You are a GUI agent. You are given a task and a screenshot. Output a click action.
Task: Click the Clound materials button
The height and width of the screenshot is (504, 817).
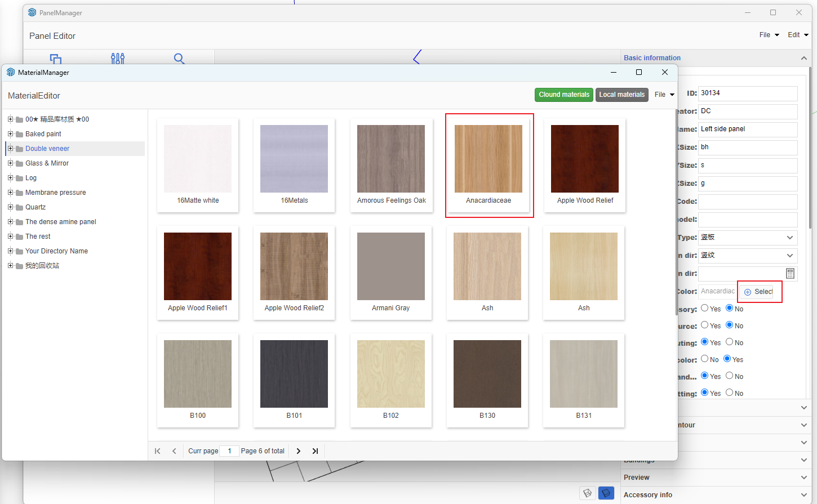click(563, 95)
